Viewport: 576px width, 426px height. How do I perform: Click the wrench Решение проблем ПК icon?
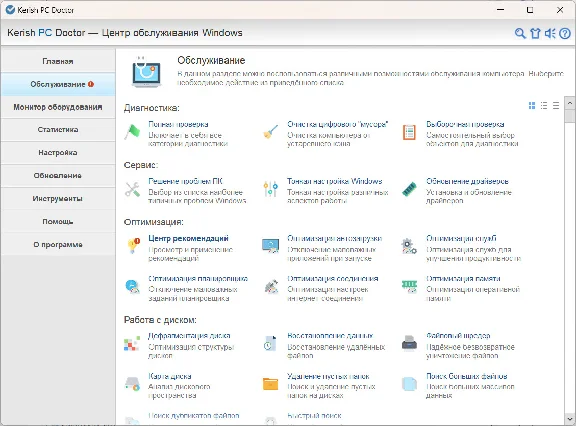(x=132, y=189)
